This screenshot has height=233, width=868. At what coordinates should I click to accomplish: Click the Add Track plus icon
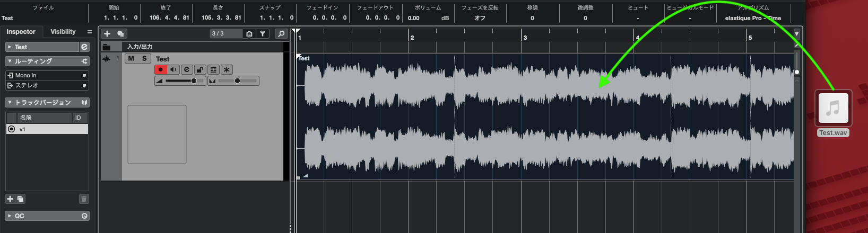(x=107, y=33)
